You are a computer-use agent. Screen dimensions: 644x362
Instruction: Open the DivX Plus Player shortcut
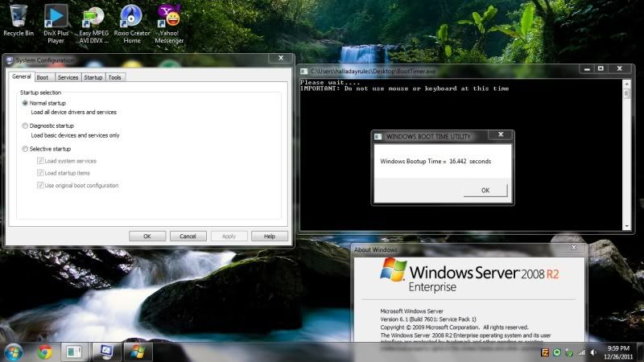pyautogui.click(x=56, y=23)
